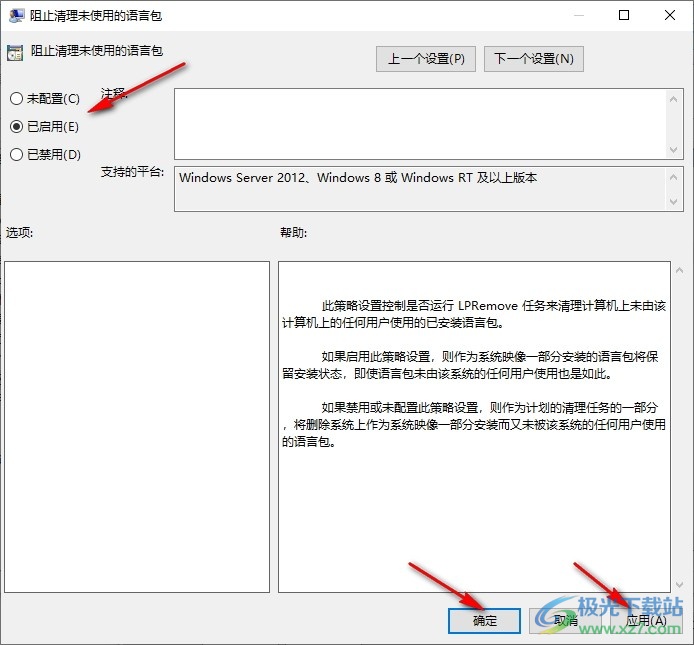
Task: Click help paragraph starting 如果禁用或未配置
Action: pyautogui.click(x=474, y=425)
